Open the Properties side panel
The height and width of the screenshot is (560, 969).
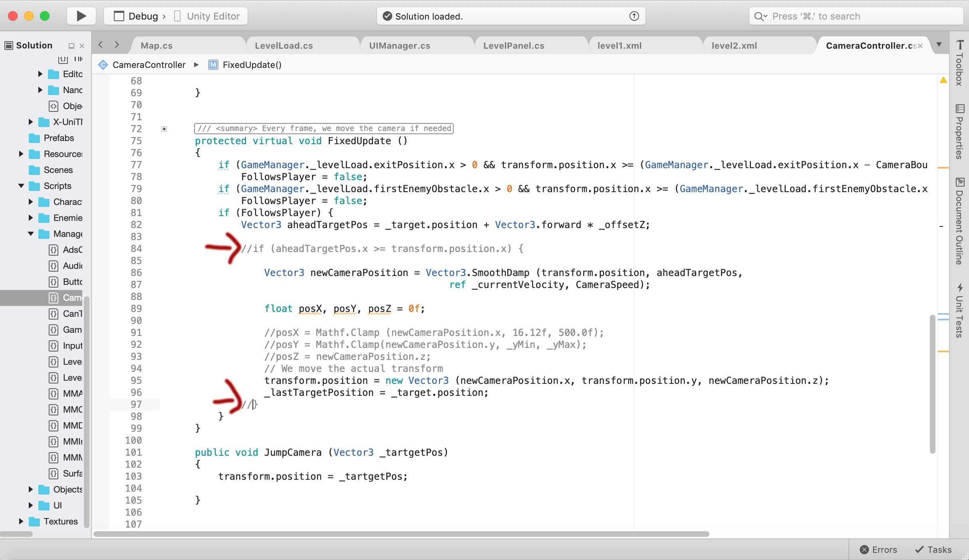(x=959, y=132)
